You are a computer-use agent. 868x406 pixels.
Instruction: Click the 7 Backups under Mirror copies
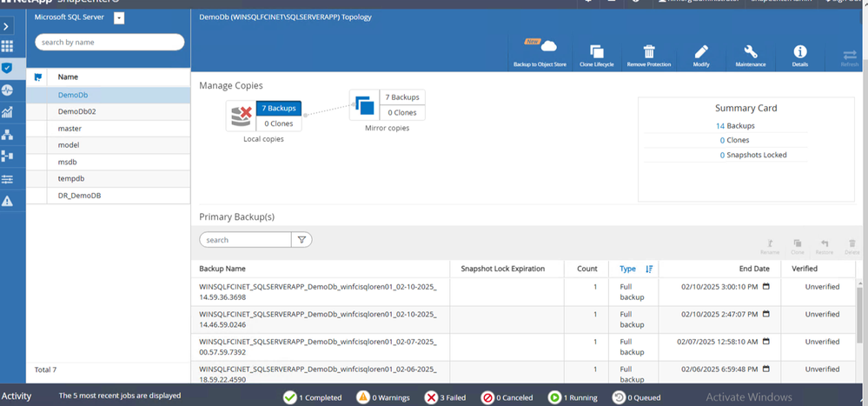point(402,97)
